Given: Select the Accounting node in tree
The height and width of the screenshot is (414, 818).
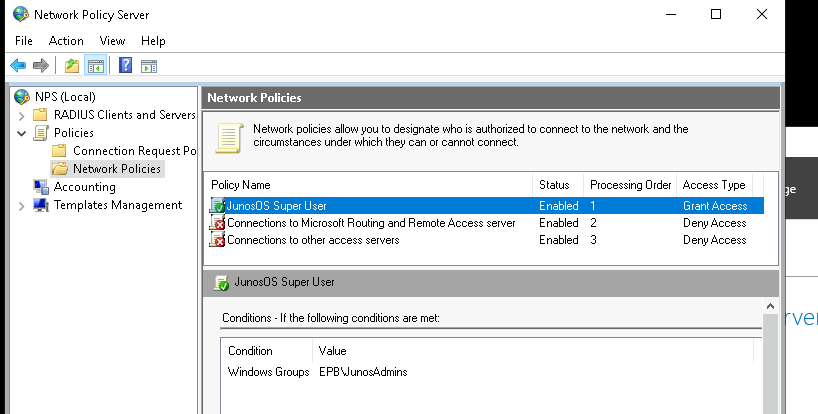Looking at the screenshot, I should point(84,186).
